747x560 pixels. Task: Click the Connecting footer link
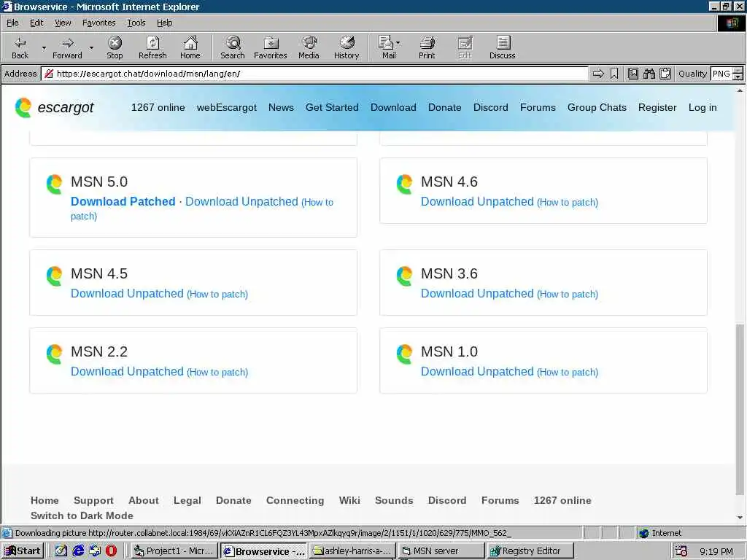[295, 500]
